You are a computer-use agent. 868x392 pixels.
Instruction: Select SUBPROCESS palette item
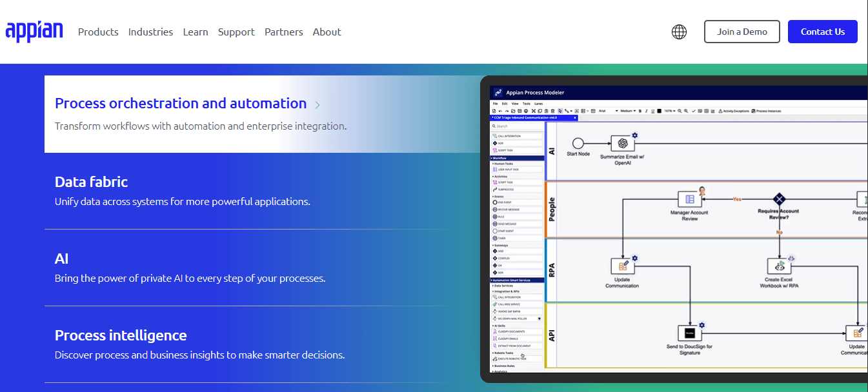tap(518, 190)
